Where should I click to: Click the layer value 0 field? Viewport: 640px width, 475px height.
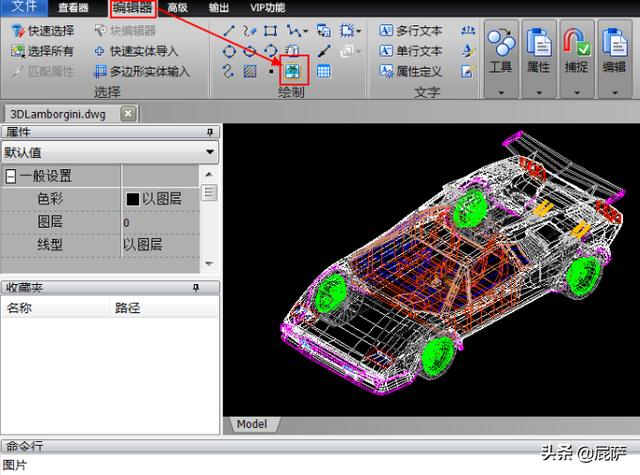[x=160, y=222]
